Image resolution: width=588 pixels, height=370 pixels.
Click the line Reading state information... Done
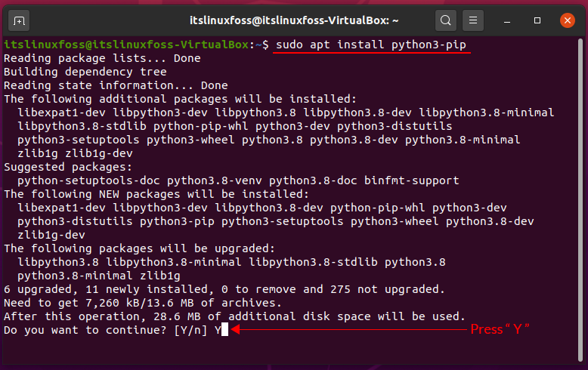pos(116,85)
